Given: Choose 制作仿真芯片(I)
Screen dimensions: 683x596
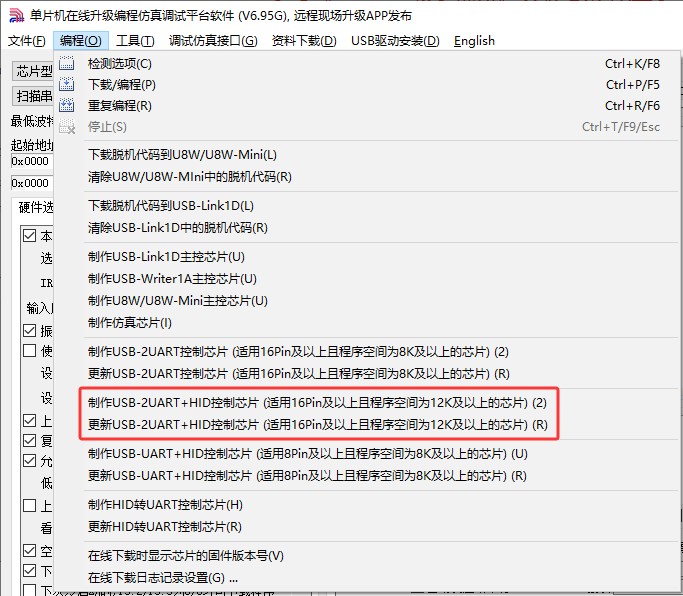Looking at the screenshot, I should (x=368, y=323).
